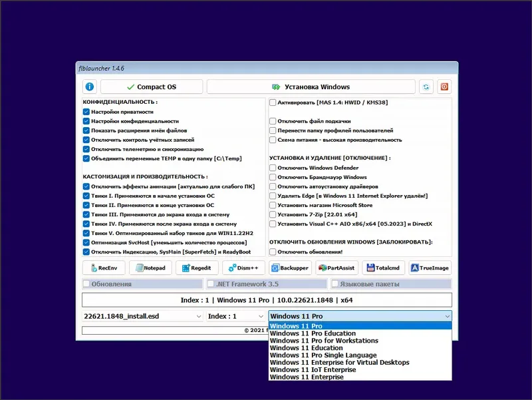Launch the Dism++ utility
Viewport: 532px width, 400px height.
pyautogui.click(x=243, y=268)
